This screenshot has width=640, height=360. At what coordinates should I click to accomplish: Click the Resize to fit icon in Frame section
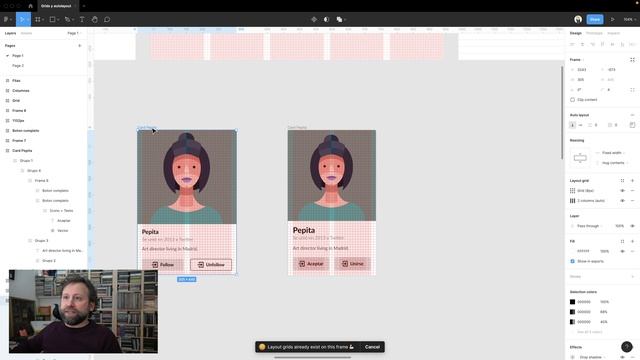(x=632, y=60)
